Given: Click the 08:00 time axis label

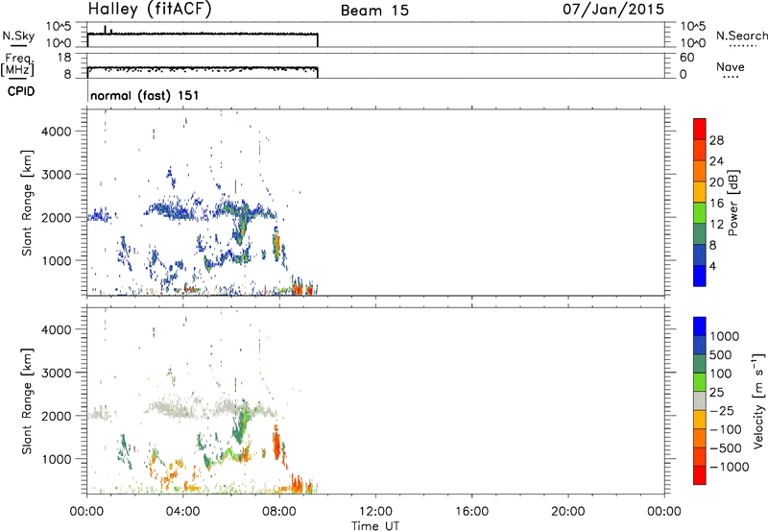Looking at the screenshot, I should (x=279, y=512).
